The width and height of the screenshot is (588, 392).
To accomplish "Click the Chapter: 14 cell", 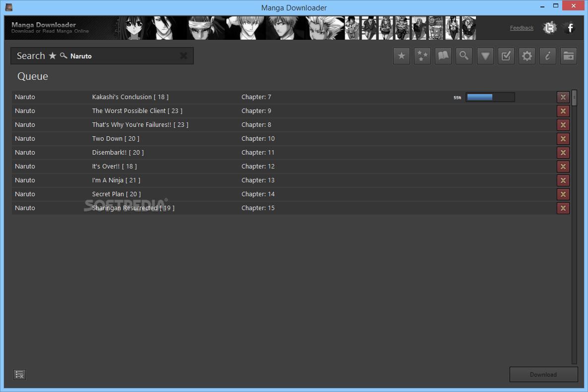I will tap(258, 194).
